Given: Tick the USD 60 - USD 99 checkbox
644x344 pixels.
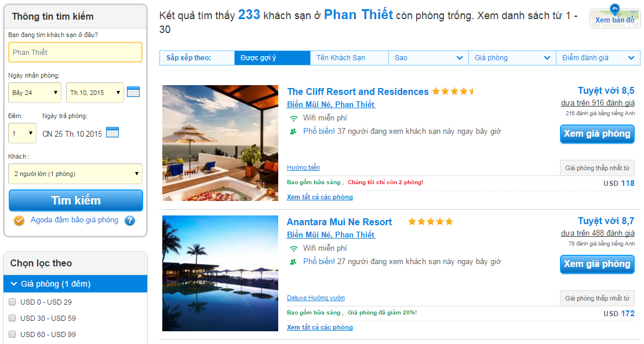Looking at the screenshot, I should tap(12, 334).
